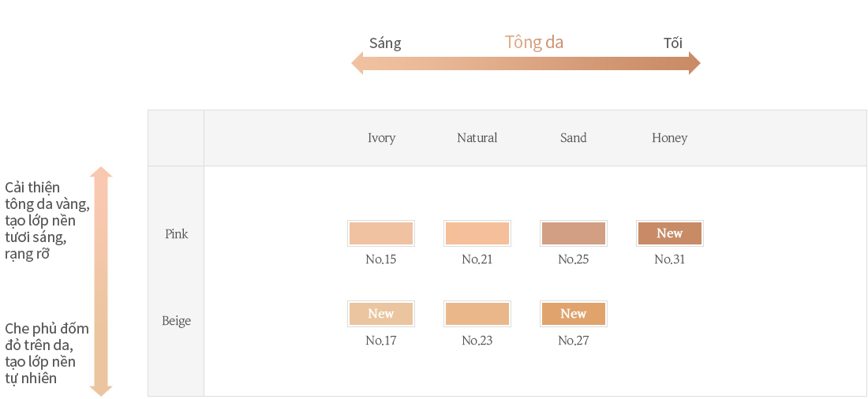This screenshot has height=399, width=868.
Task: Click the Honey column header
Action: coord(670,138)
